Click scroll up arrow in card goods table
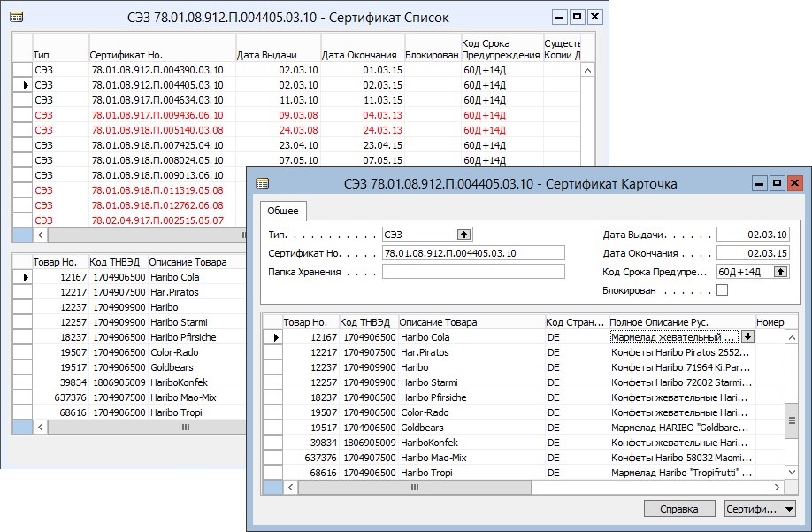 click(792, 338)
